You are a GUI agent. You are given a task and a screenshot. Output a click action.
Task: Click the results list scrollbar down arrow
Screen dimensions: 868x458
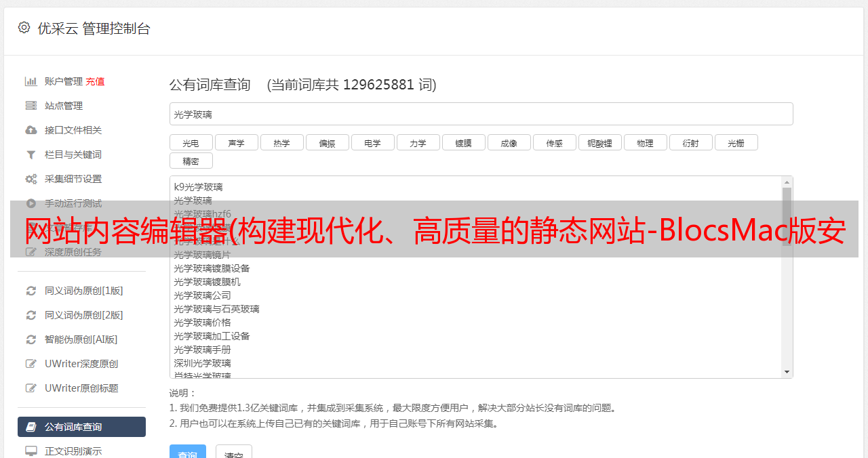(787, 372)
